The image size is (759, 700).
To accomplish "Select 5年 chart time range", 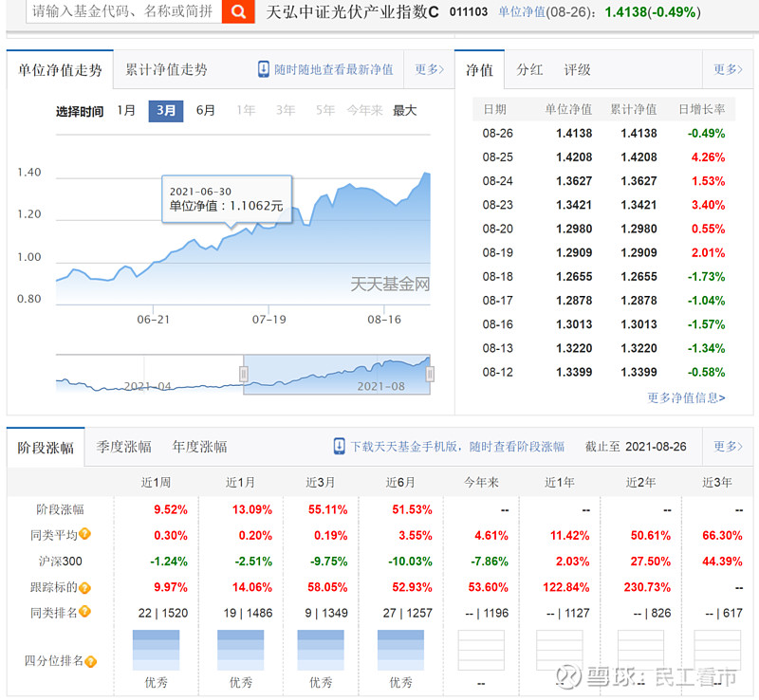I will coord(325,110).
